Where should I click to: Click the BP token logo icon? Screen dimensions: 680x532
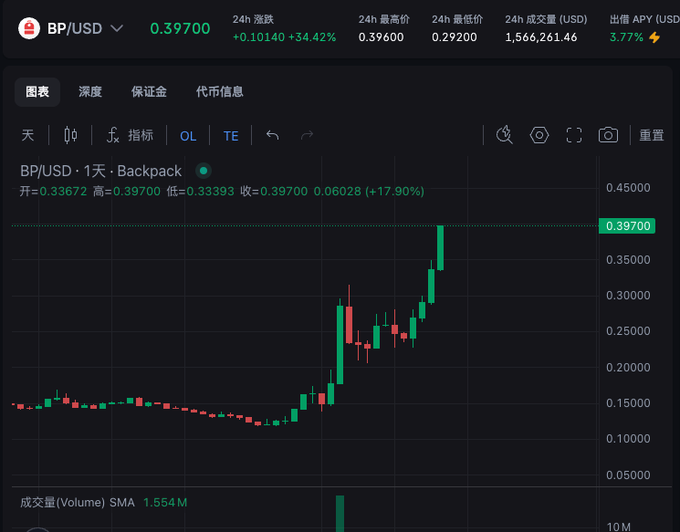click(29, 29)
